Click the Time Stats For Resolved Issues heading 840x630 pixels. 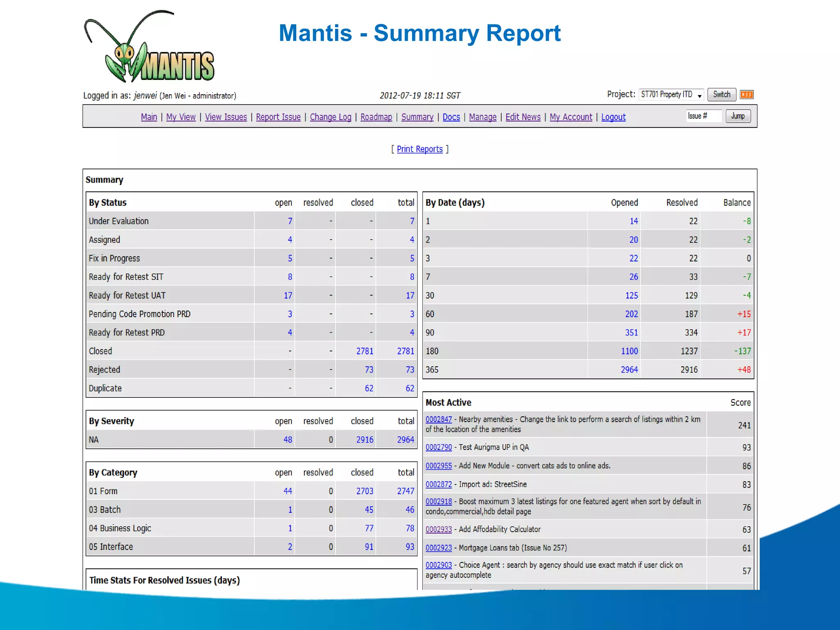(164, 580)
